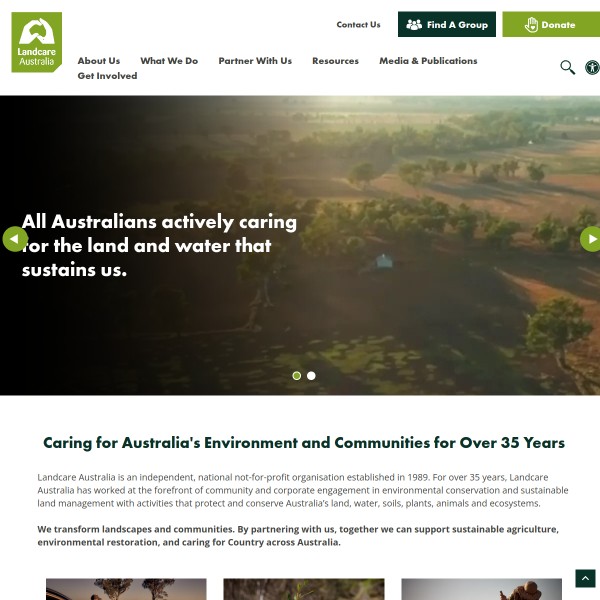
Task: Open the search magnifier icon
Action: click(x=567, y=67)
